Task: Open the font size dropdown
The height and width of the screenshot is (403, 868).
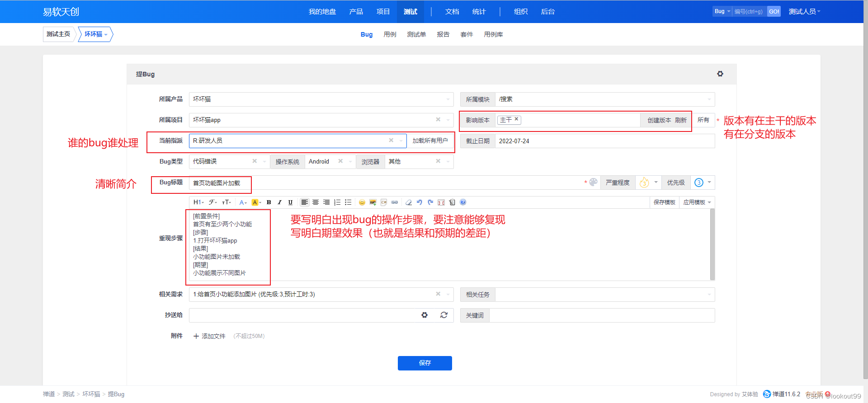Action: [226, 202]
